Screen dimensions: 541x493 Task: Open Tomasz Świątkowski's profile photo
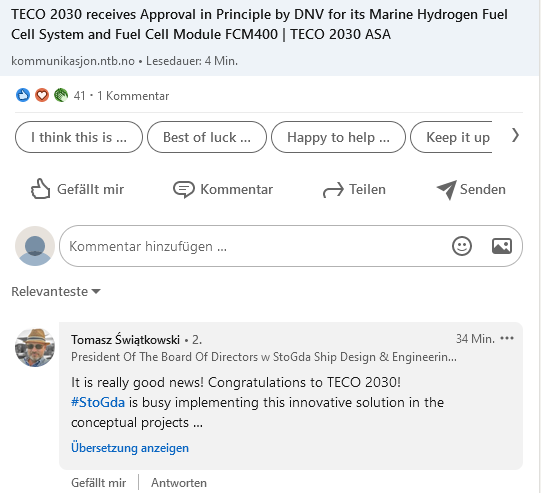(35, 347)
